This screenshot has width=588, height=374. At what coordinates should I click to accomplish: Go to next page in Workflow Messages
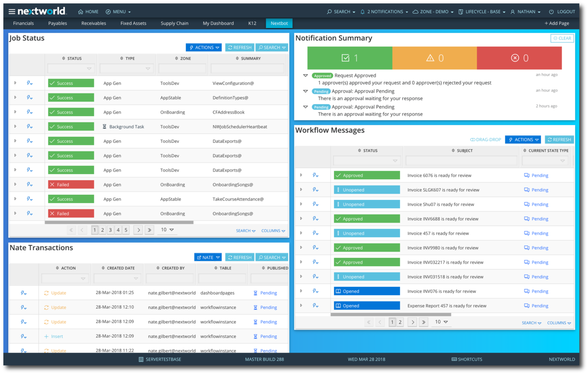413,322
